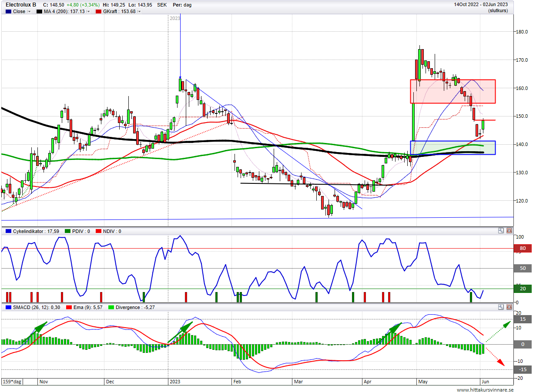The height and width of the screenshot is (392, 533).
Task: Select the Electrolux B title text
Action: click(x=21, y=5)
